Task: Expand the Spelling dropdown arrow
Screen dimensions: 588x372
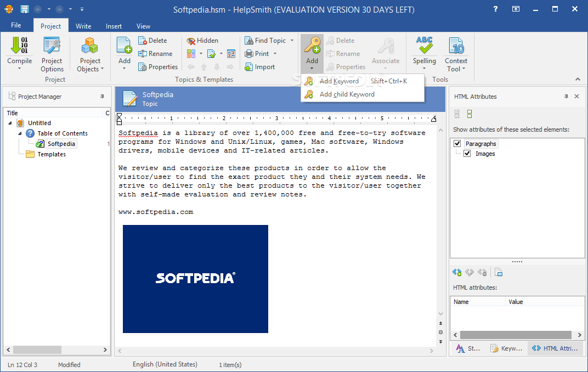Action: 424,68
